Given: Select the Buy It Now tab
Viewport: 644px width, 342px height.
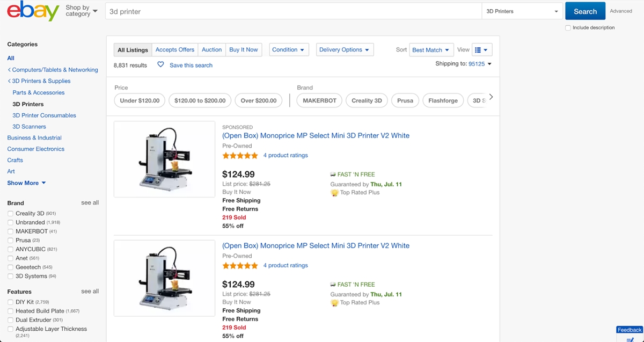Looking at the screenshot, I should 243,50.
